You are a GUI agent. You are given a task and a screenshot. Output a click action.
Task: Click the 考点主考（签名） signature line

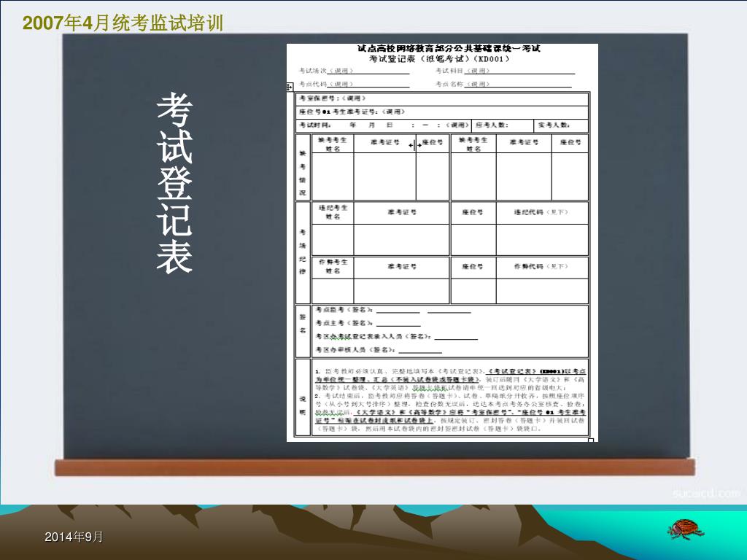click(368, 323)
